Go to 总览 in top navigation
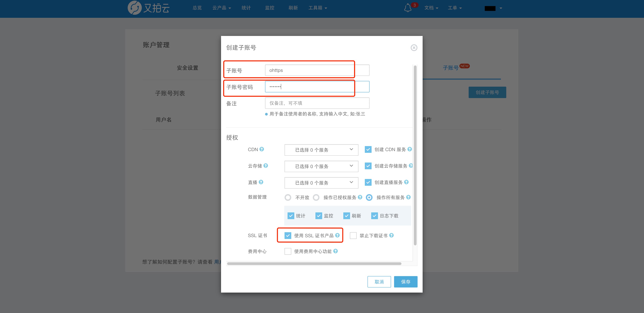This screenshot has width=644, height=313. 197,8
